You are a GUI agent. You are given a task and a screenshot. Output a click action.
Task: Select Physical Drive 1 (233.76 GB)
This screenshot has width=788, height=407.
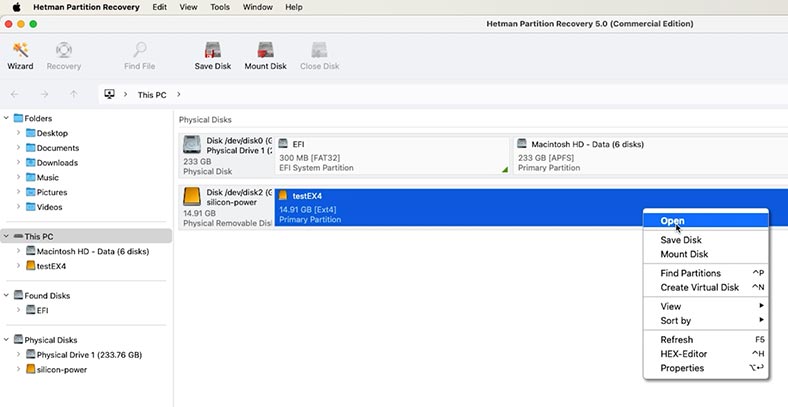click(x=89, y=355)
